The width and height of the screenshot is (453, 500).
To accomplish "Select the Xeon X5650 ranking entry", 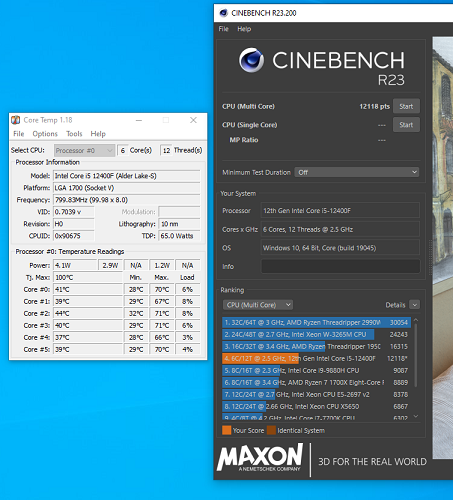I will (316, 406).
